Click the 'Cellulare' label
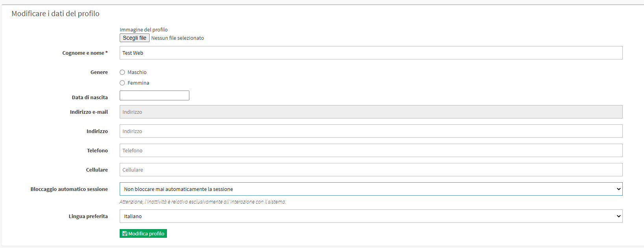This screenshot has height=248, width=644. pyautogui.click(x=97, y=170)
